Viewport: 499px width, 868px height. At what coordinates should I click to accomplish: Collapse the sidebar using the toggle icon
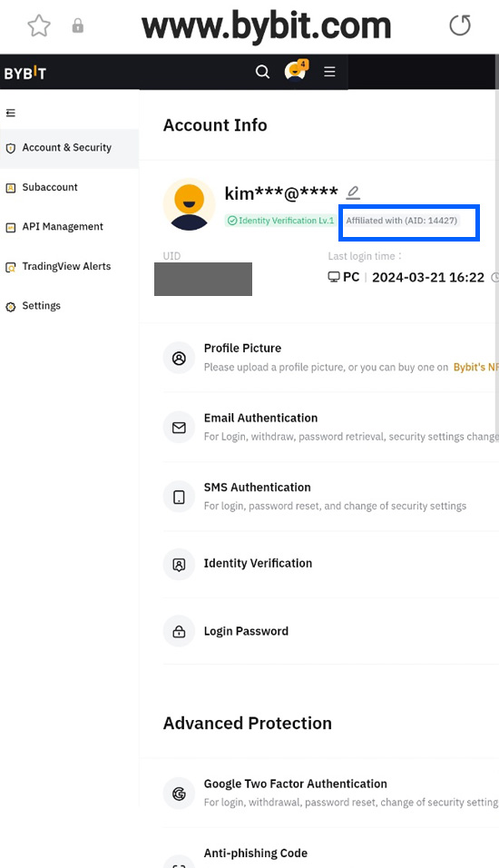coord(11,113)
